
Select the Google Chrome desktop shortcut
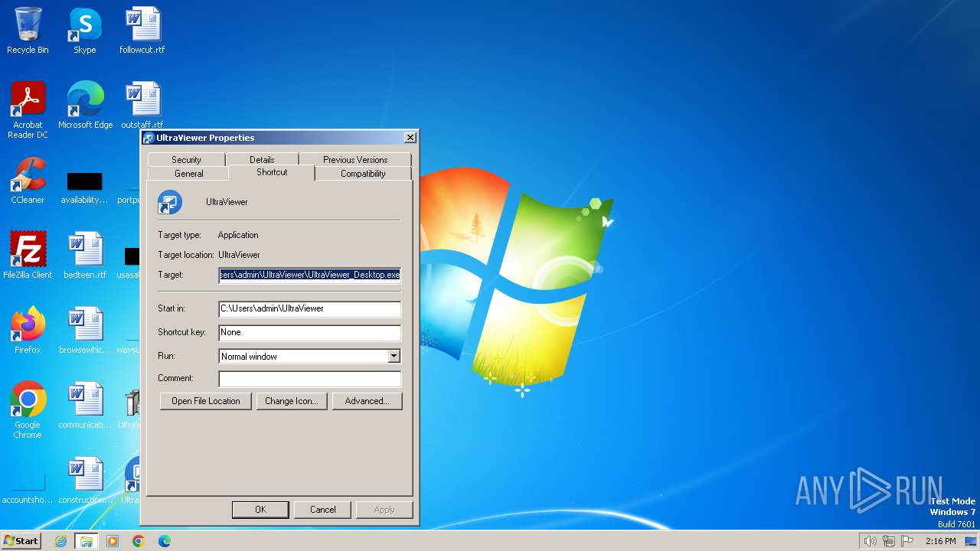(x=28, y=410)
